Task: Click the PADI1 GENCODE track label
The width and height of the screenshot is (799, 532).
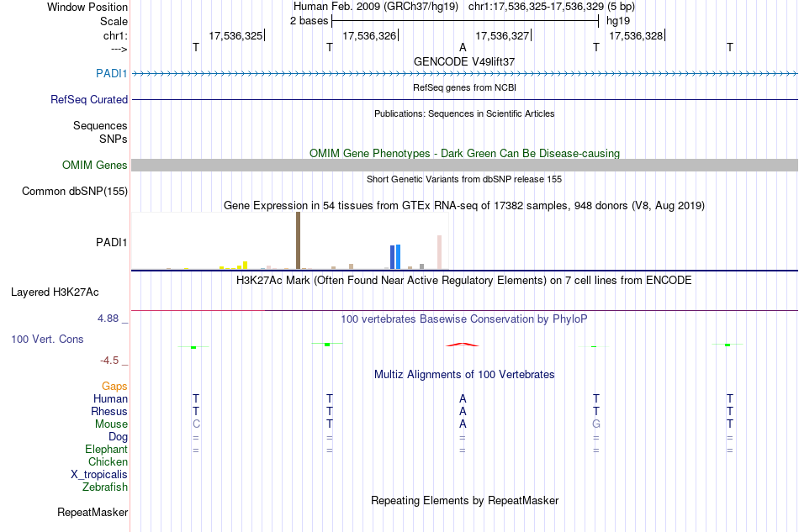Action: 111,74
